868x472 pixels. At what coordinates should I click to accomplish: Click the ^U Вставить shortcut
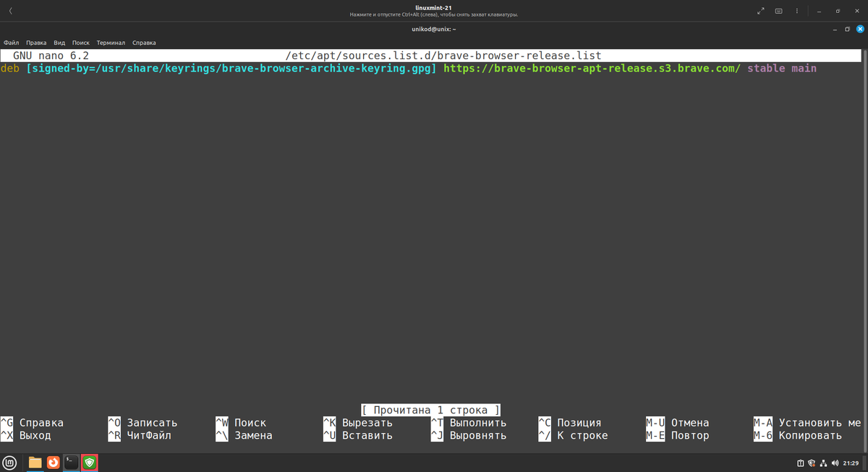point(358,436)
